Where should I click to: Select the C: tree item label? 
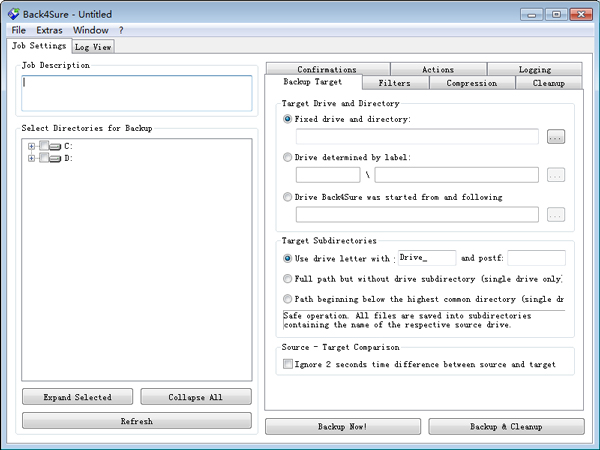click(68, 146)
